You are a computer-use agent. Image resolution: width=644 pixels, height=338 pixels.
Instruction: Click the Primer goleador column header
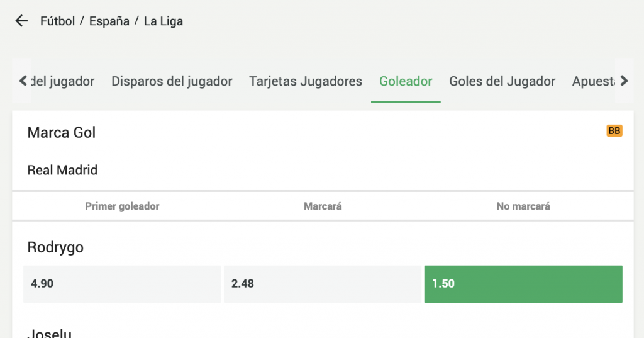coord(122,206)
